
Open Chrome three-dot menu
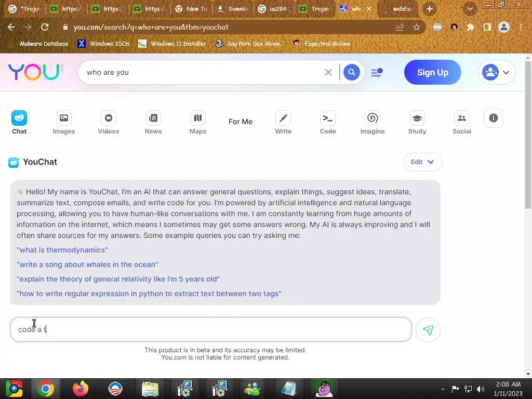point(521,27)
